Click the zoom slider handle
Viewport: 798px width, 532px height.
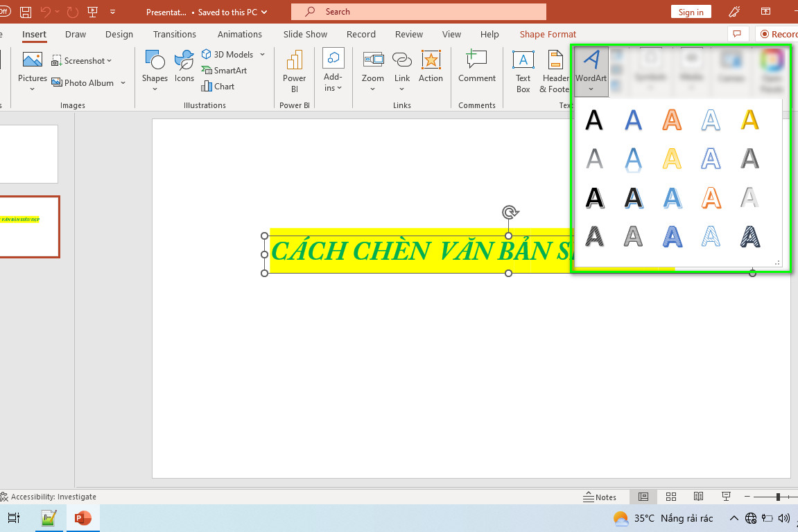(x=778, y=497)
